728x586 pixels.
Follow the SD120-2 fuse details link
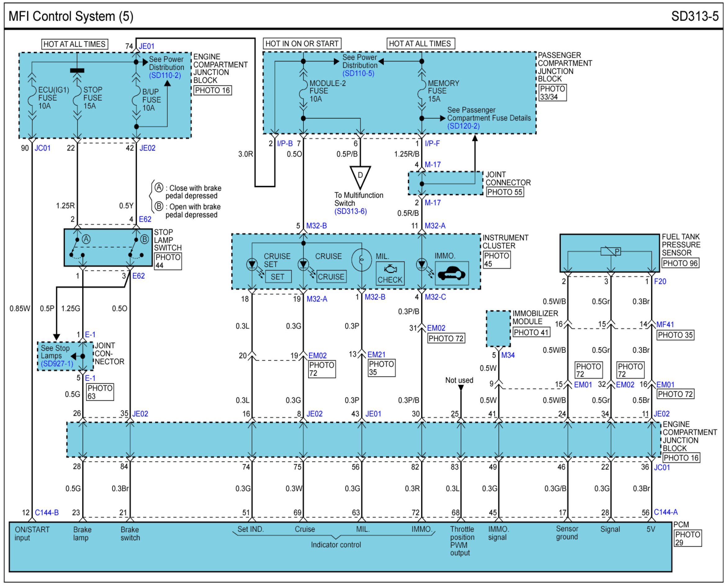463,126
